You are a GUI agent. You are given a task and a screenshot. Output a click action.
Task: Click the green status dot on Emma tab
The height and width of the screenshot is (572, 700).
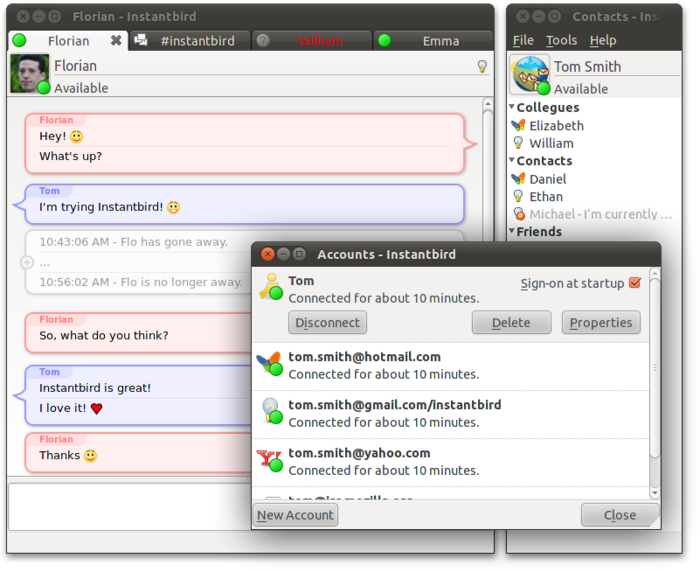pyautogui.click(x=384, y=41)
